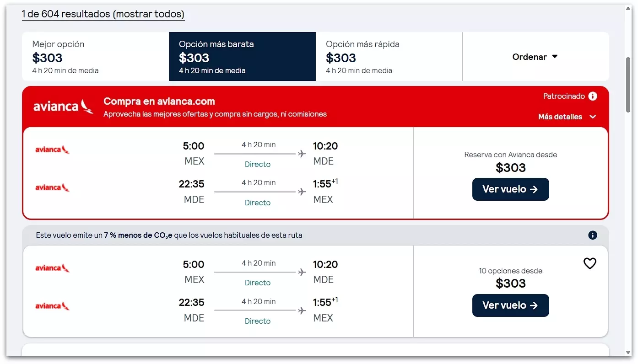Open the Ordenar sort dropdown
This screenshot has height=364, width=638.
535,57
